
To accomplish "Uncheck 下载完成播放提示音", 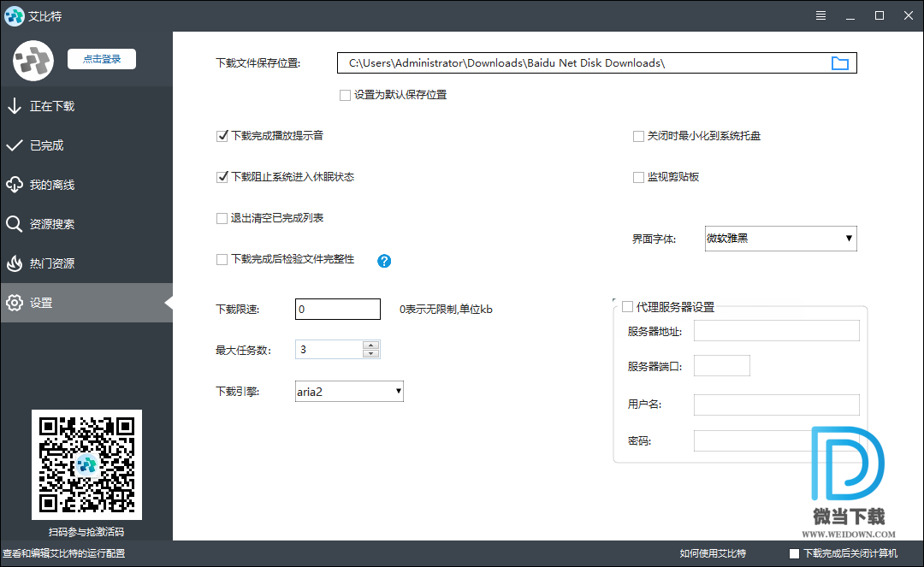I will (222, 137).
